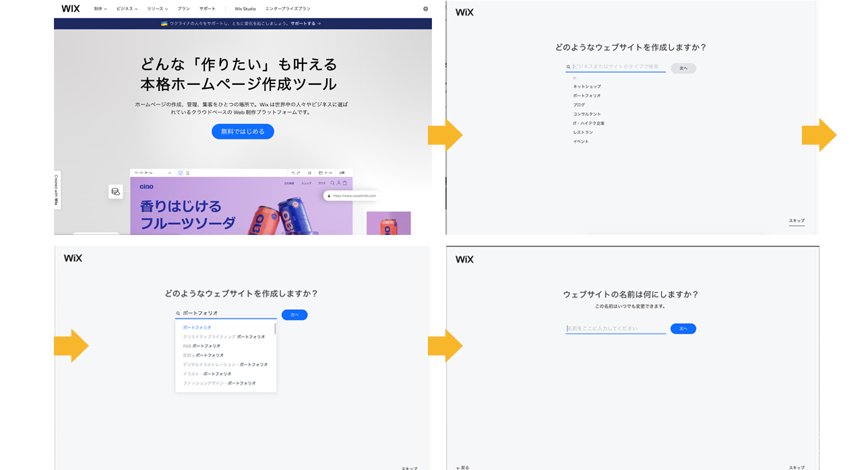Click the ciaodrinks.com URL pill
This screenshot has height=470, width=868.
pos(352,196)
